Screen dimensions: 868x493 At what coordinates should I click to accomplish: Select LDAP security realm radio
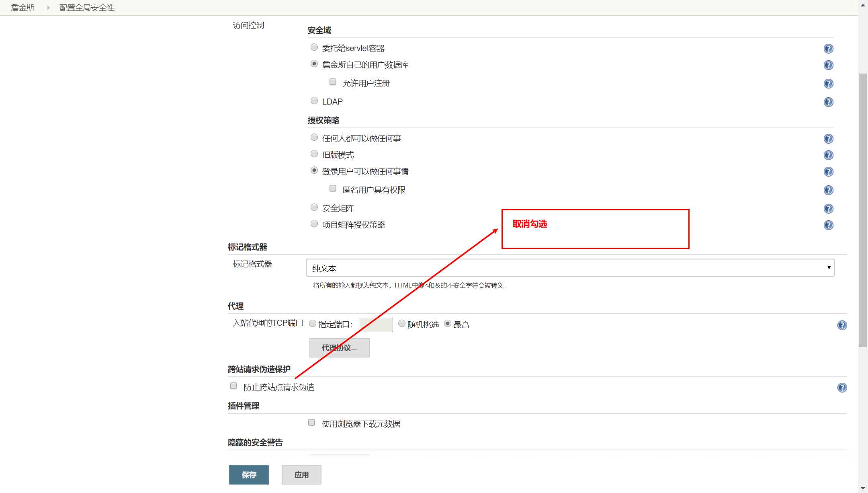(314, 101)
